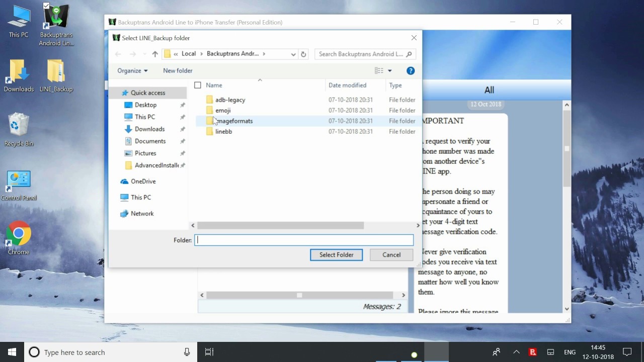Sort by Name column header
The image size is (644, 362).
click(214, 85)
